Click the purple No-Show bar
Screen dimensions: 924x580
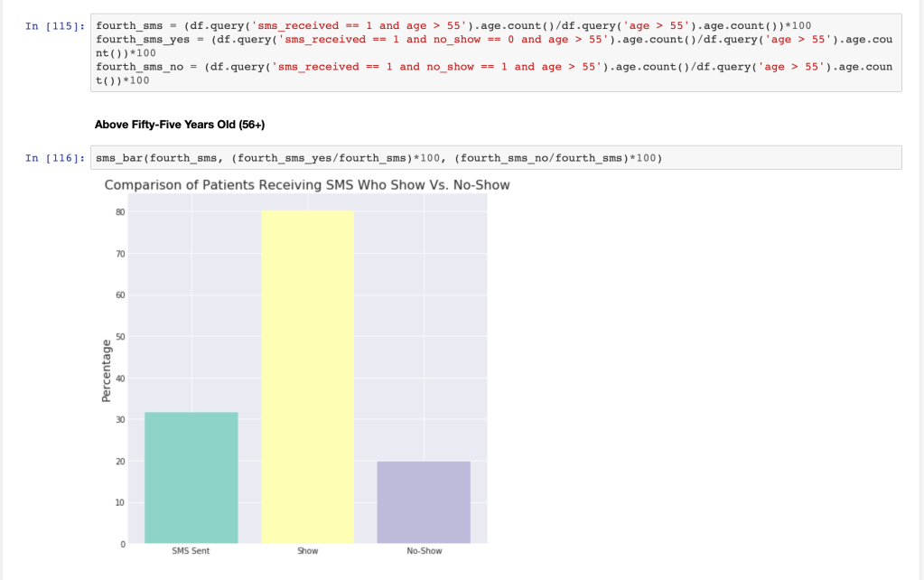pyautogui.click(x=424, y=501)
